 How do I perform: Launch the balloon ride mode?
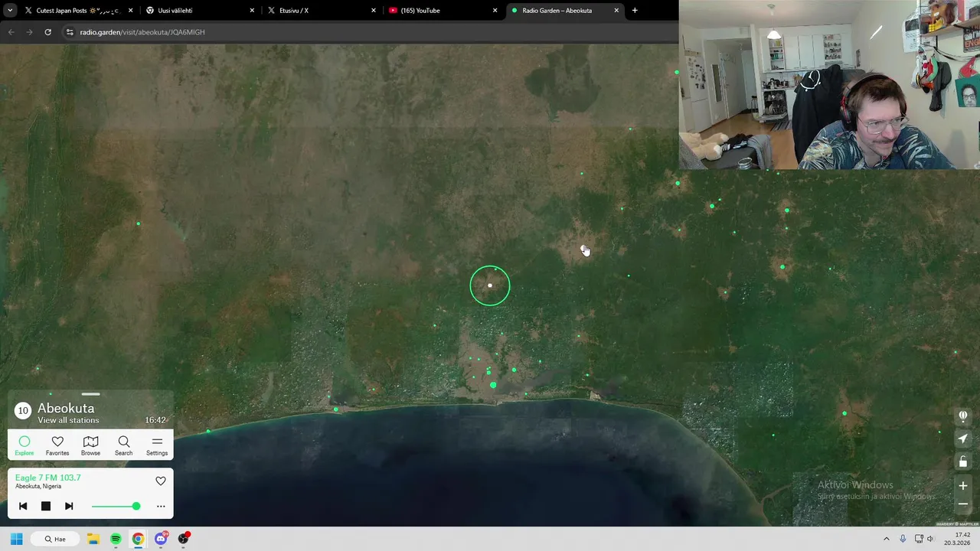coord(963,416)
